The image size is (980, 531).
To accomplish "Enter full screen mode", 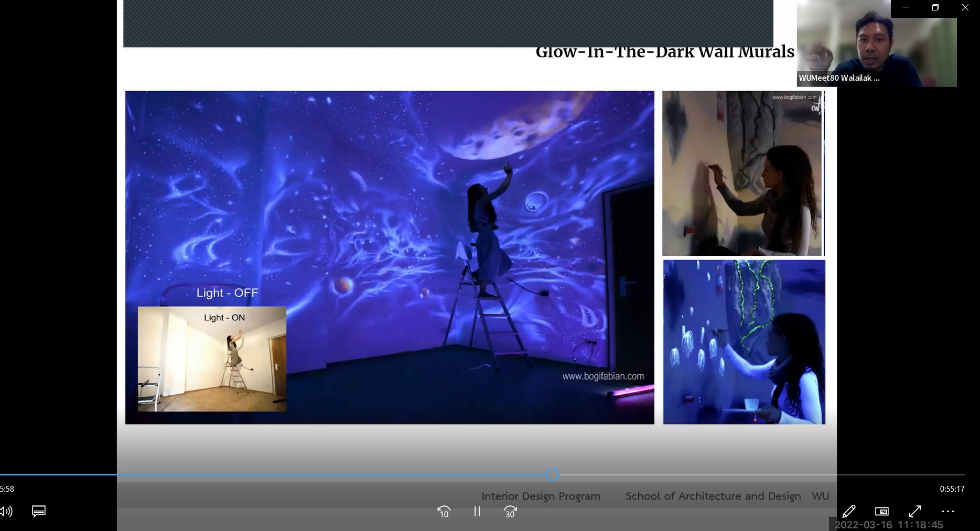I will click(915, 512).
